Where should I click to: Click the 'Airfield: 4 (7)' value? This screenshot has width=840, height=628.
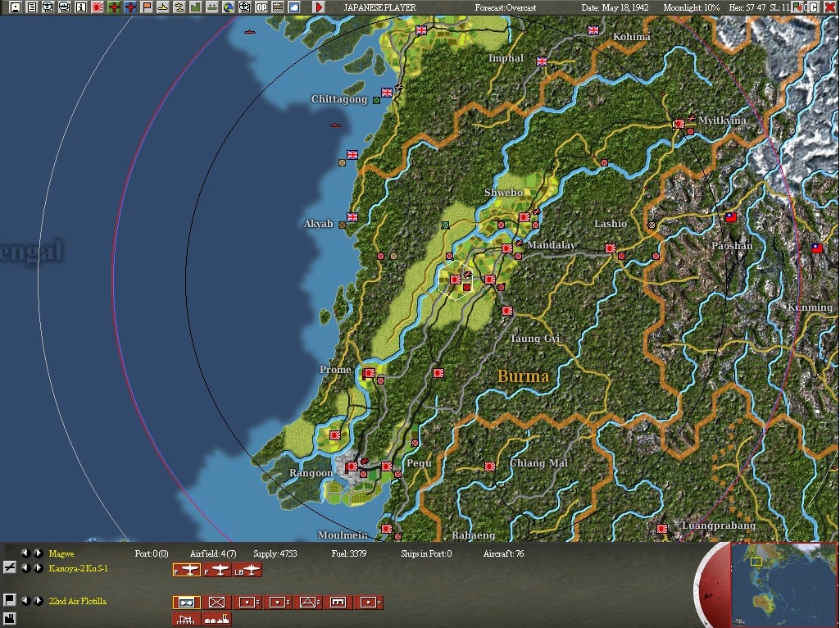[213, 553]
